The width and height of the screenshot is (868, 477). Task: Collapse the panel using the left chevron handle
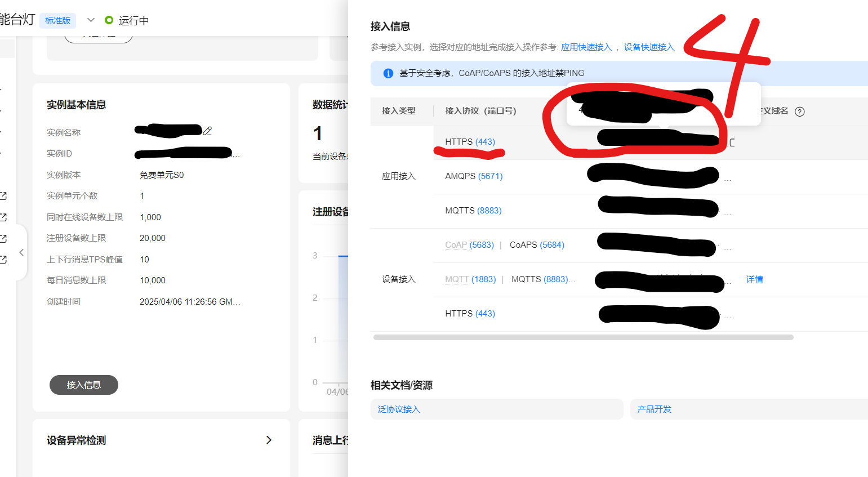pos(21,252)
